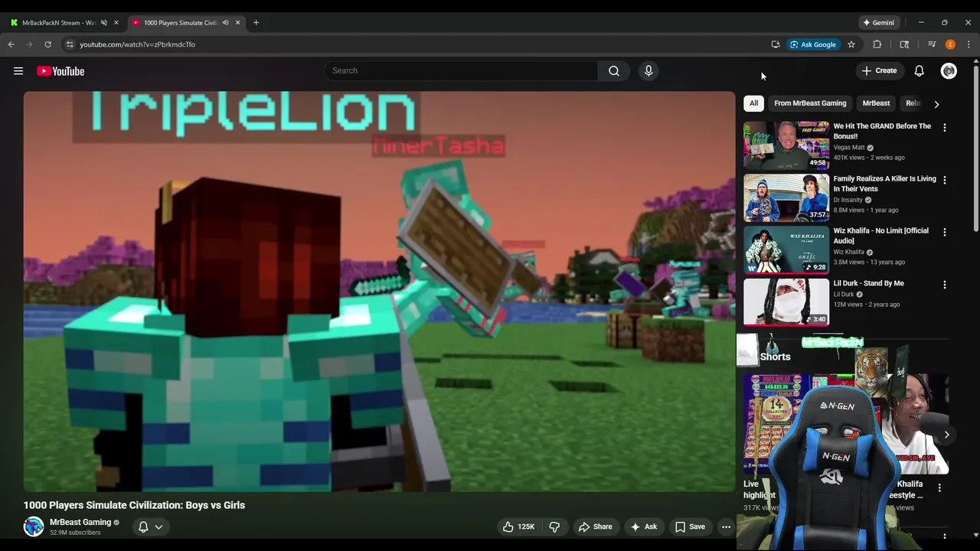Unmute the MrBackPackN Stream tab
This screenshot has height=551, width=980.
(104, 23)
